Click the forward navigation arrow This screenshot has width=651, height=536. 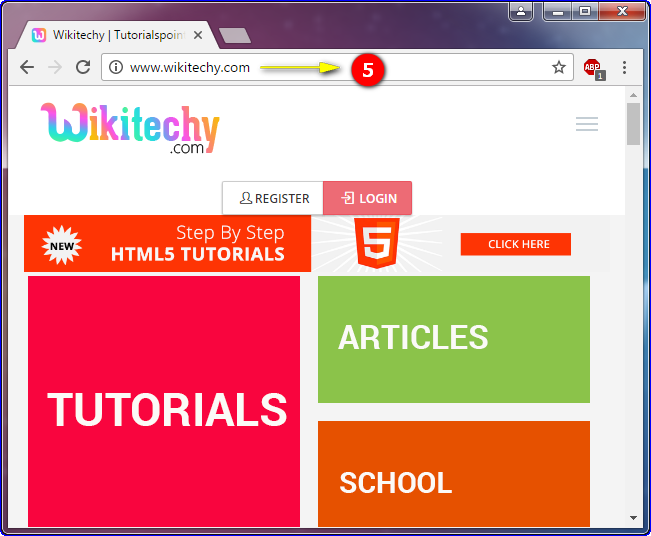[x=55, y=68]
